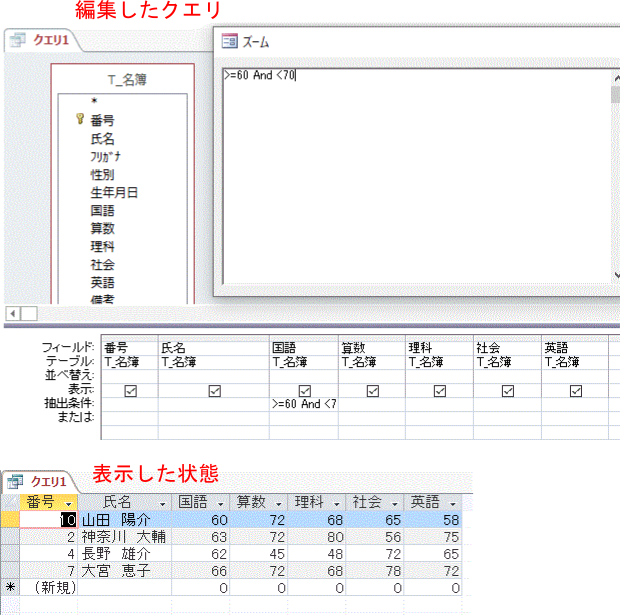Uncheck the 表示 checkbox for 英語 column

(576, 391)
